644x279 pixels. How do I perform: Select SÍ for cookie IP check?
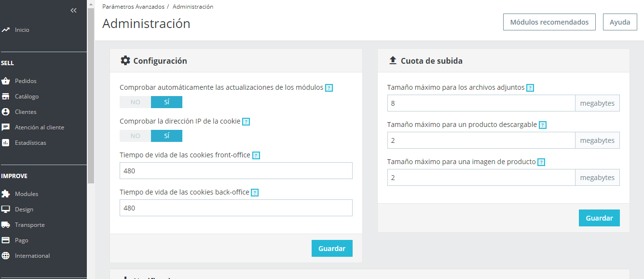click(x=166, y=136)
